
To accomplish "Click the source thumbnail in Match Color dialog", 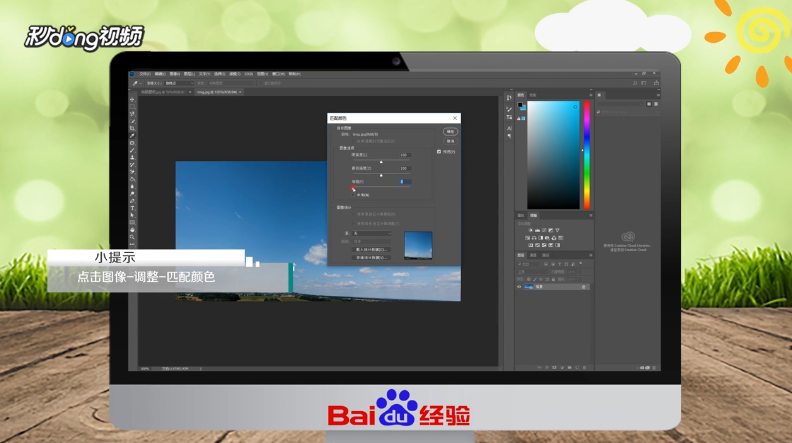I will [x=418, y=245].
